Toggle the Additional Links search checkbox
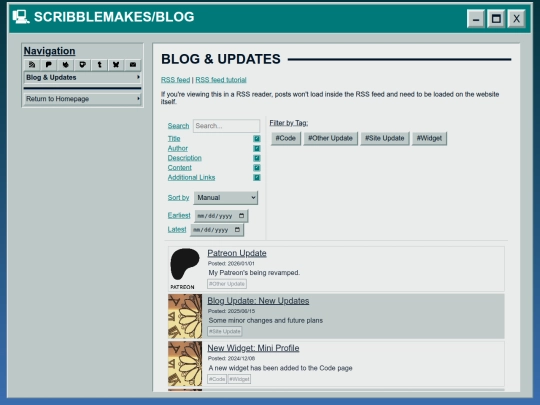 pyautogui.click(x=257, y=177)
